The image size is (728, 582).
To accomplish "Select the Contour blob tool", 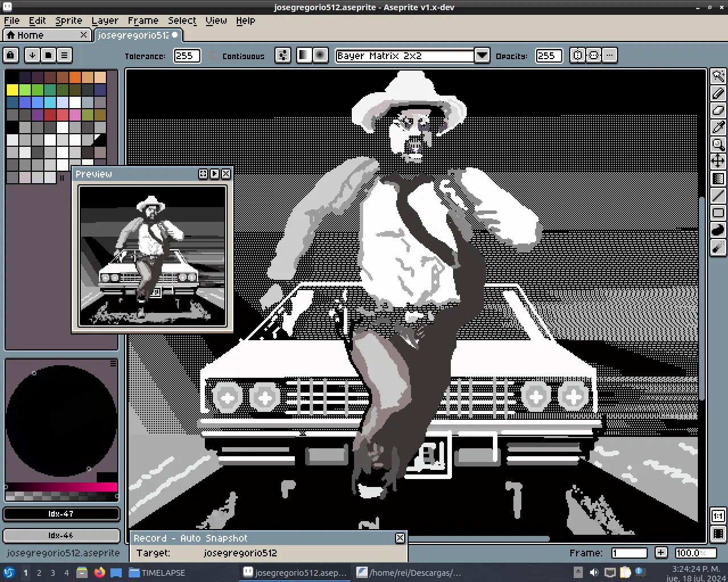I will coord(718,230).
